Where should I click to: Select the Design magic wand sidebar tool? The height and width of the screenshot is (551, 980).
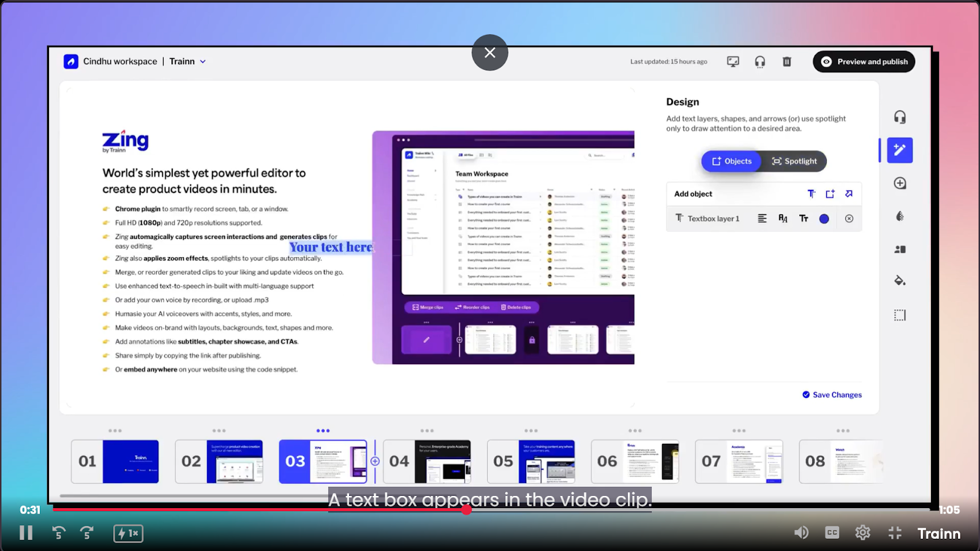coord(900,150)
